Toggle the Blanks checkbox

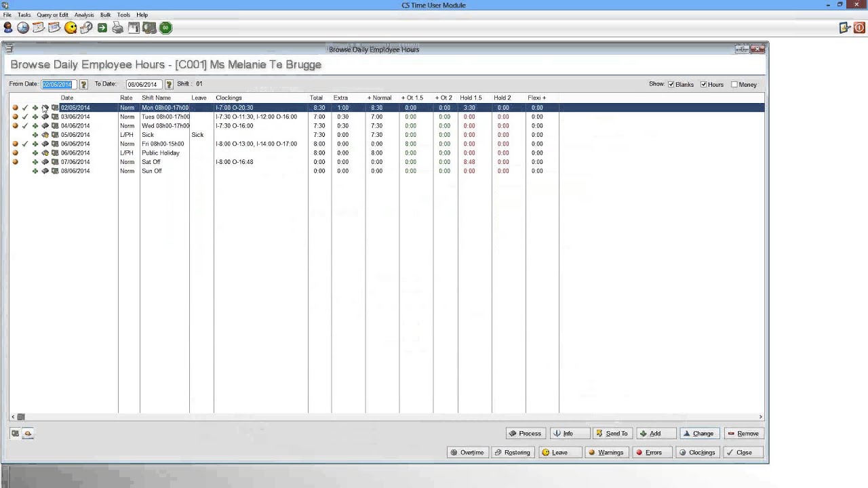(671, 85)
